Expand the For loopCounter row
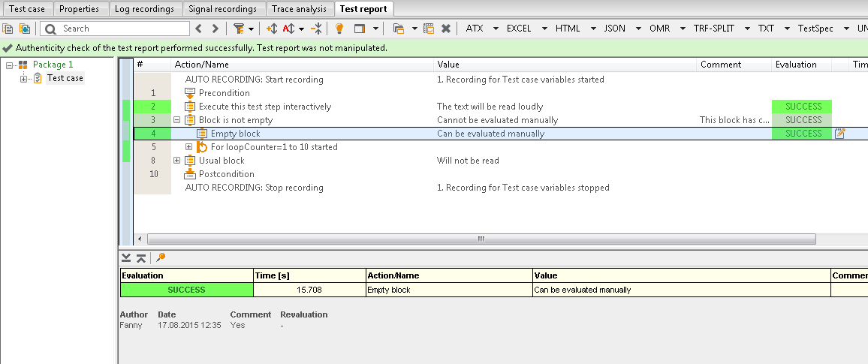868x364 pixels. tap(188, 146)
